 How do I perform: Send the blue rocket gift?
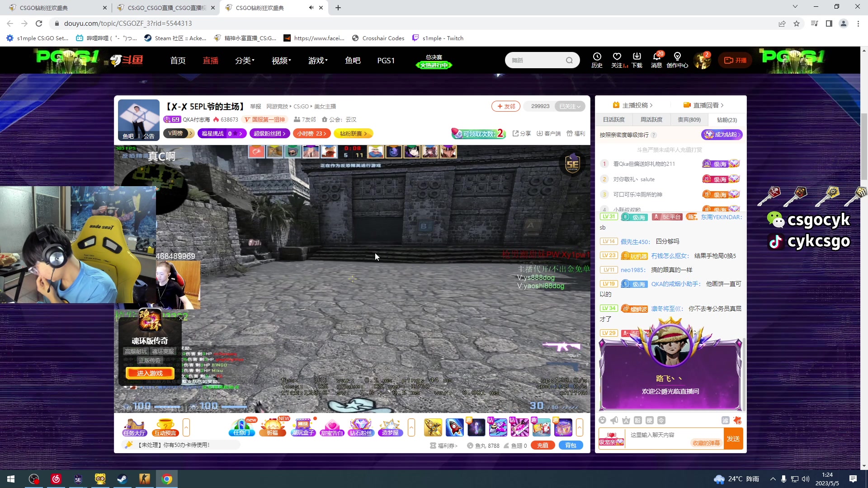point(454,427)
